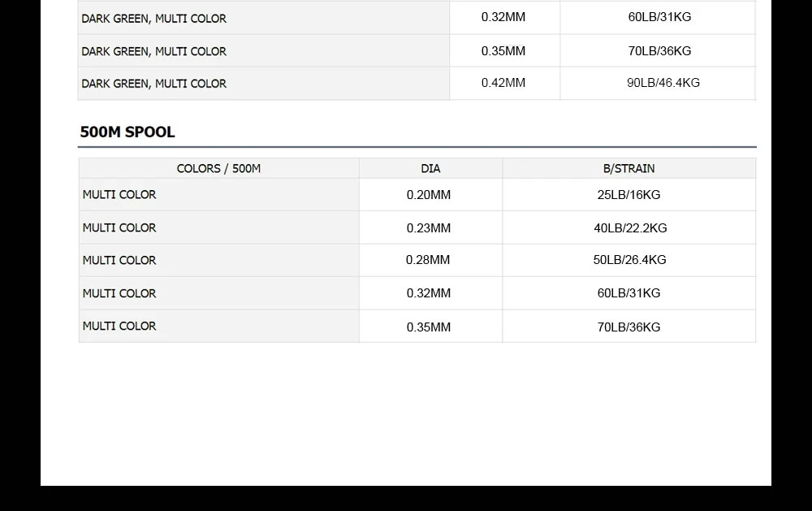The height and width of the screenshot is (511, 812).
Task: Click the B/STRAIN column header
Action: (x=628, y=168)
